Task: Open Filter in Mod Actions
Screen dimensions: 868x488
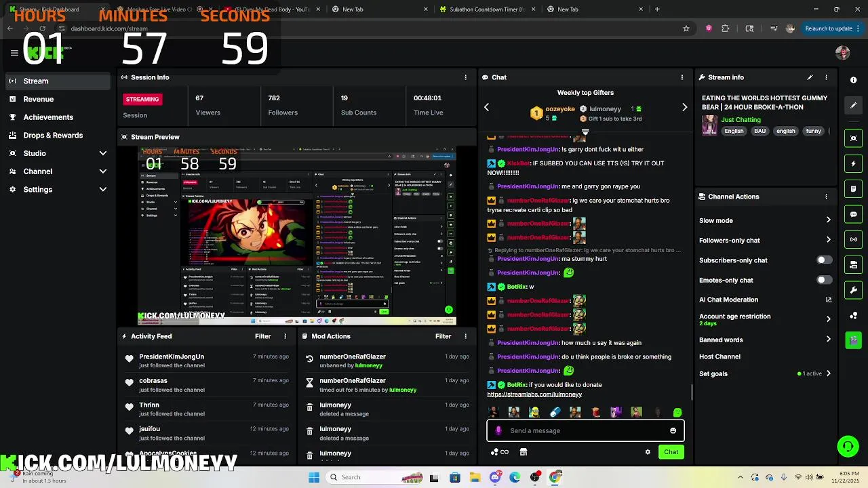Action: (443, 336)
